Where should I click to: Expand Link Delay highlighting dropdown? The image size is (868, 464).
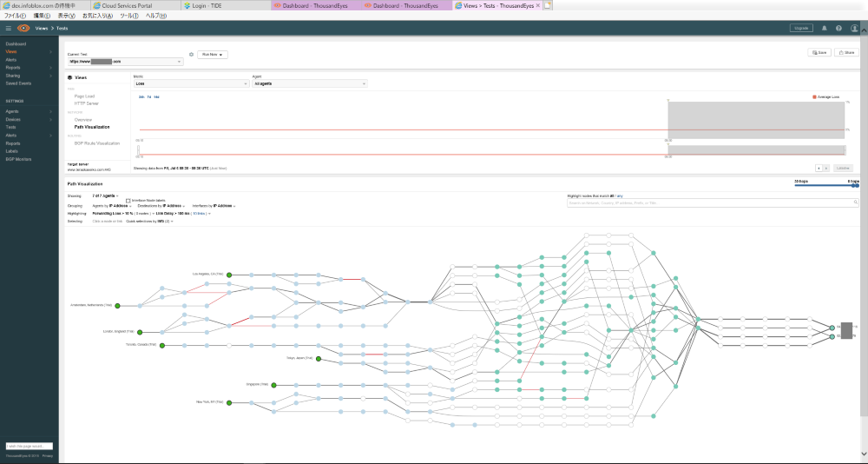pyautogui.click(x=183, y=214)
